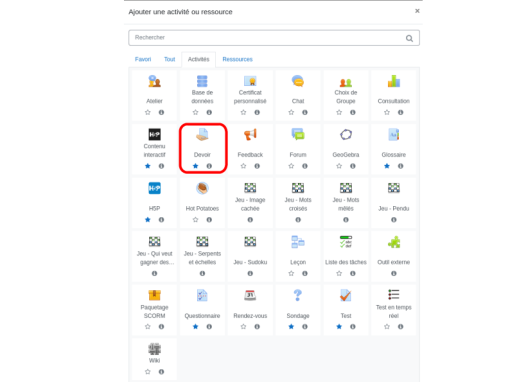Show info for the Chat activity
The image size is (510, 382).
(305, 112)
